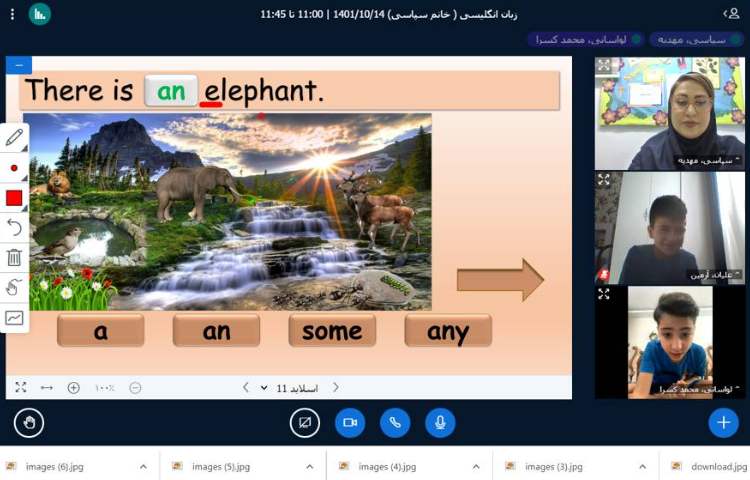Click the "some" answer button
The height and width of the screenshot is (480, 750).
pyautogui.click(x=332, y=331)
